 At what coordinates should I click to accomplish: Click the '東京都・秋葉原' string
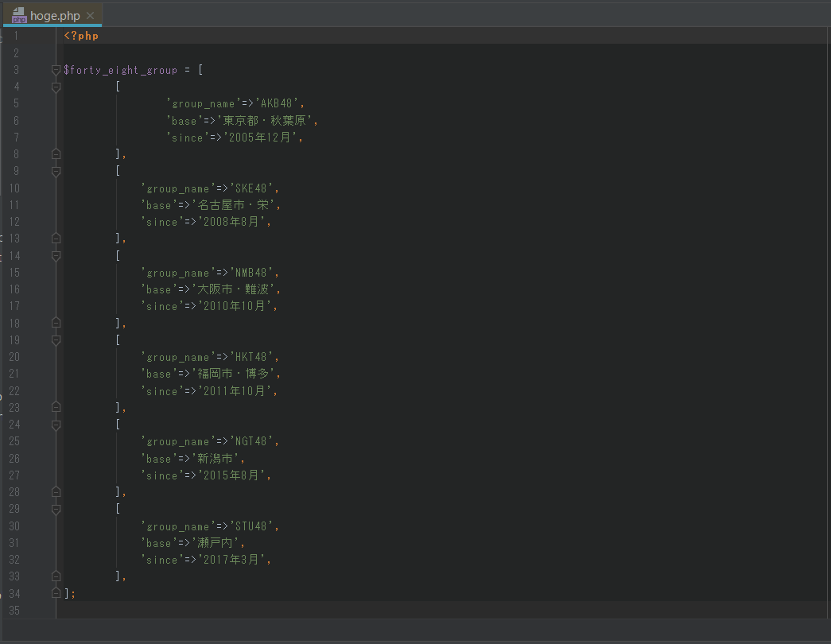pos(265,120)
